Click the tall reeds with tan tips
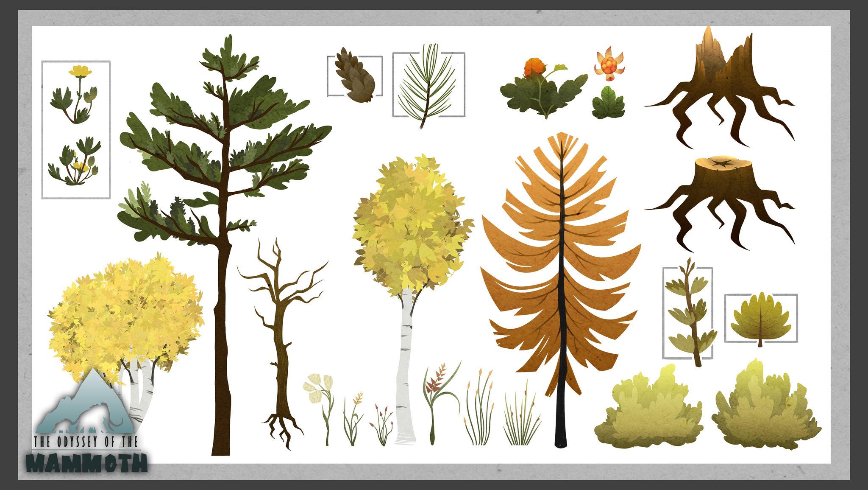Image resolution: width=868 pixels, height=490 pixels. click(480, 407)
